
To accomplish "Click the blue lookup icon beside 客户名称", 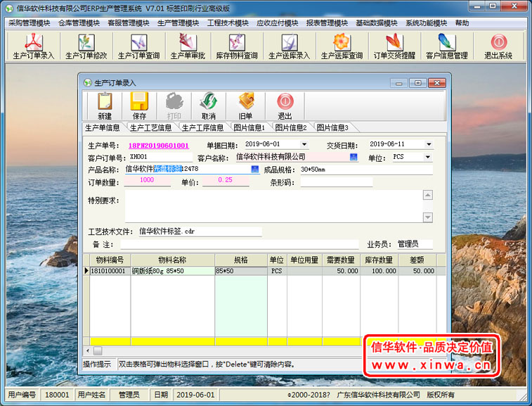I will click(353, 157).
